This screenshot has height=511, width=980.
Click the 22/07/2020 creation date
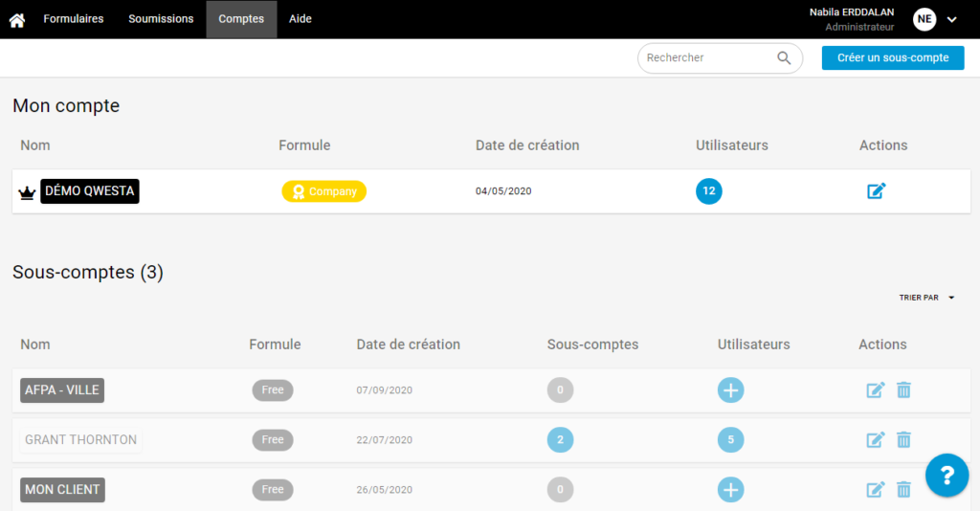[x=385, y=440]
